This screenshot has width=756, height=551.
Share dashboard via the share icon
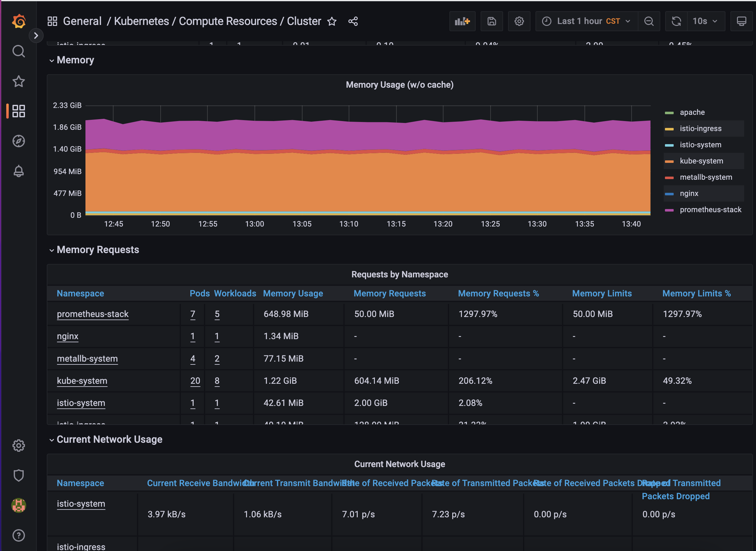click(x=353, y=21)
